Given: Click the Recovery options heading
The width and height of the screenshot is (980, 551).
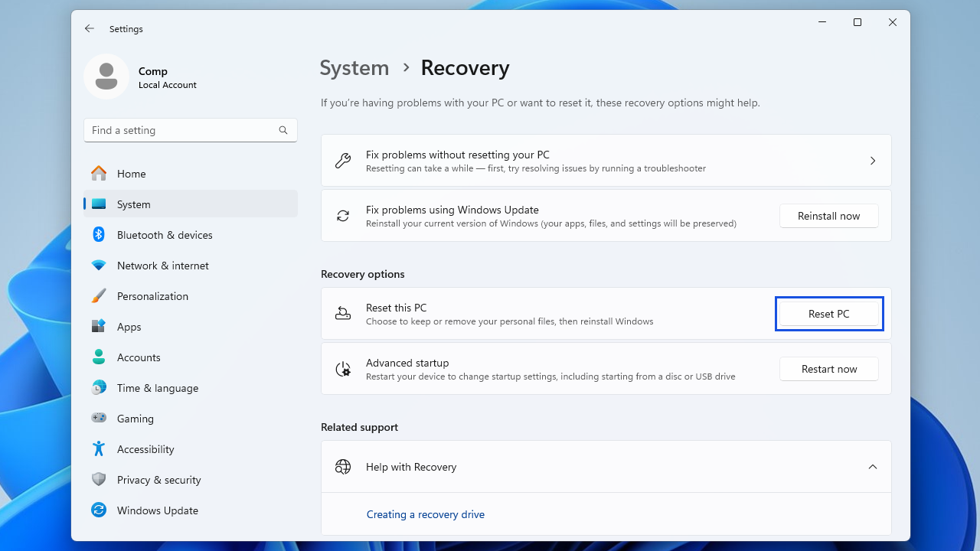Looking at the screenshot, I should pos(363,274).
